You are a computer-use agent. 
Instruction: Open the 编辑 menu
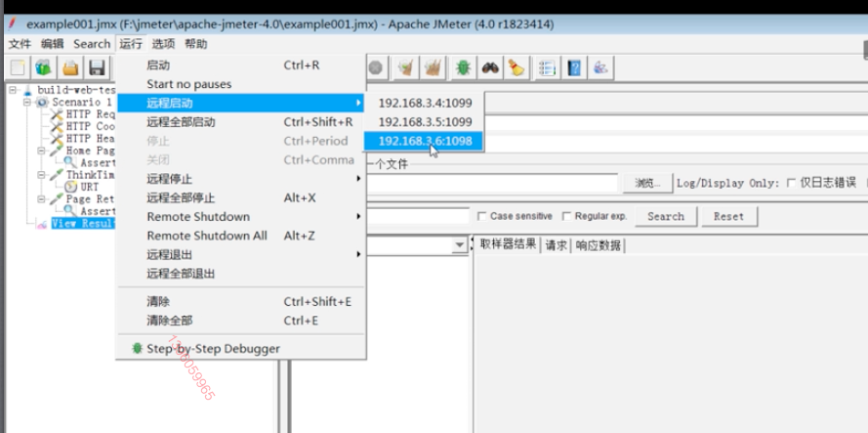coord(52,44)
